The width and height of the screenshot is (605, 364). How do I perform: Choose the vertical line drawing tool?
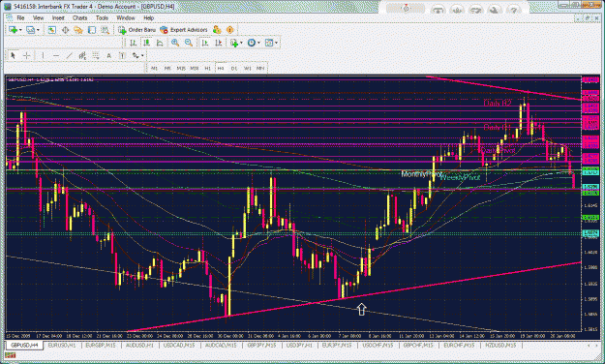point(43,56)
